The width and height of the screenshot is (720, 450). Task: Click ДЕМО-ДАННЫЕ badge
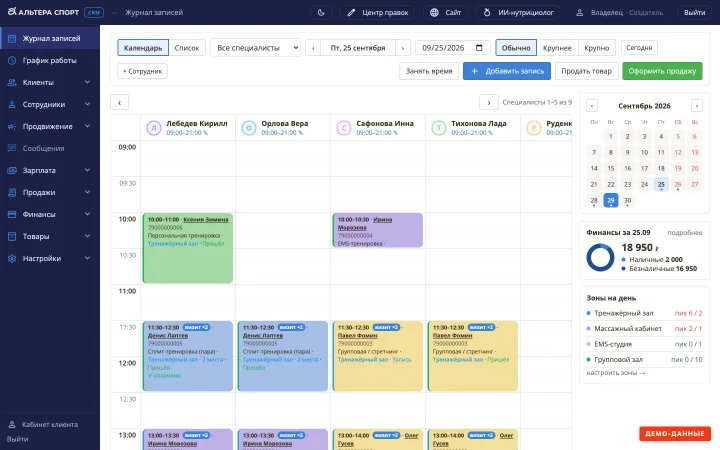[675, 433]
